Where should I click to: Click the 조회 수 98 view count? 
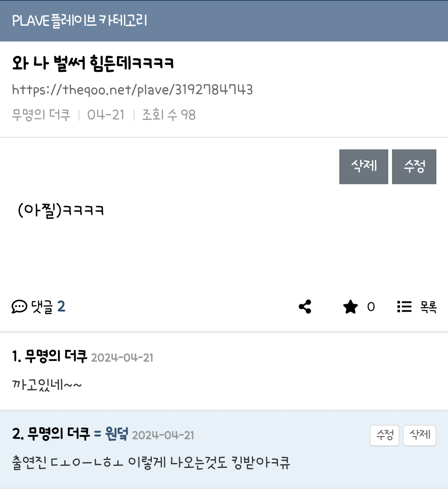coord(169,115)
